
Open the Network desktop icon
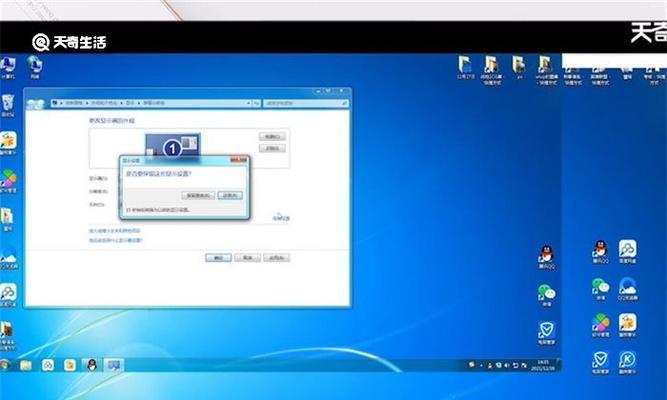[34, 67]
